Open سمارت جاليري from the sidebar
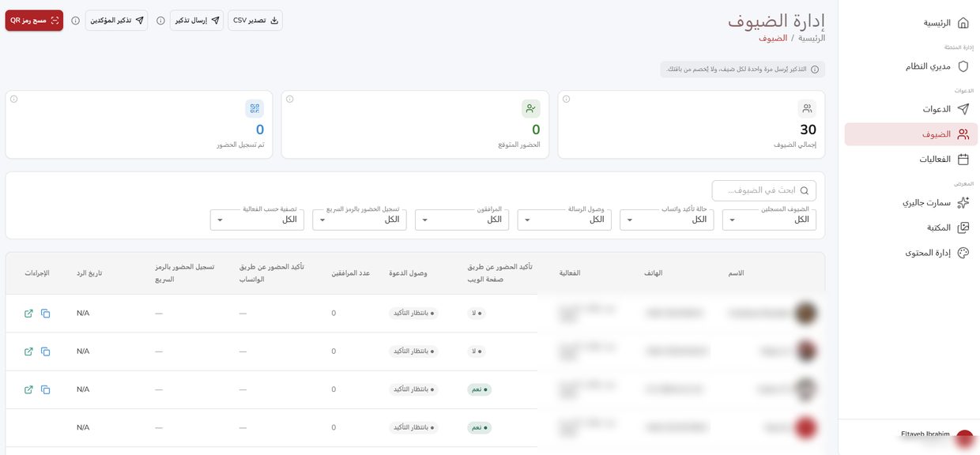Screen dimensions: 980x455 point(911,202)
